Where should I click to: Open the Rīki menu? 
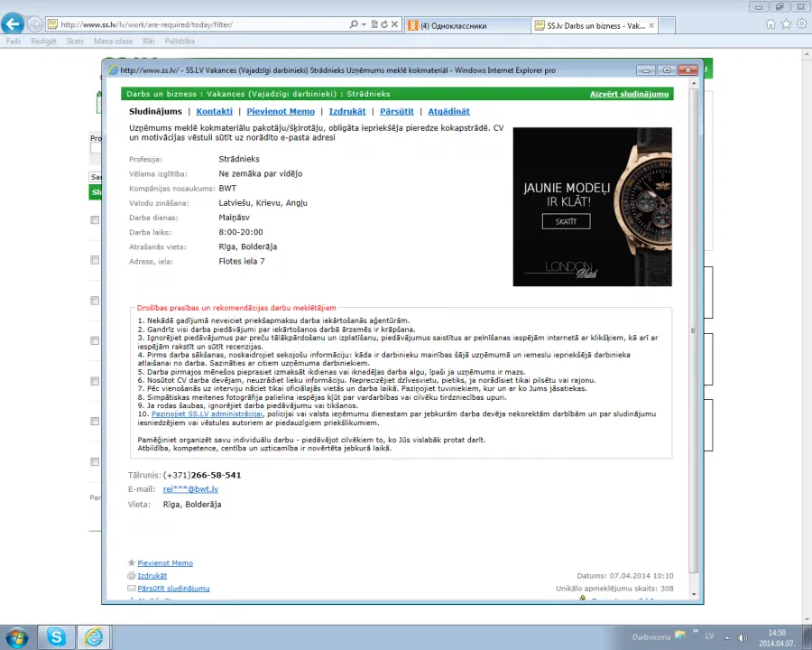pos(149,41)
